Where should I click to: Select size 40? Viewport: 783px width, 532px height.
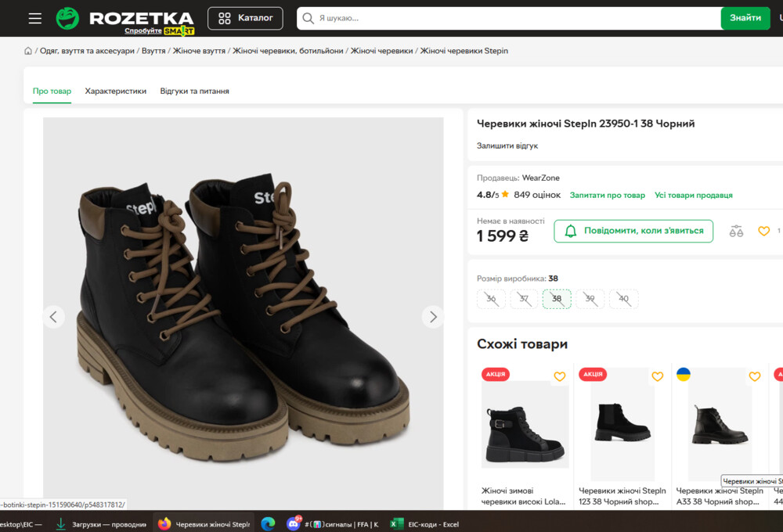tap(623, 299)
